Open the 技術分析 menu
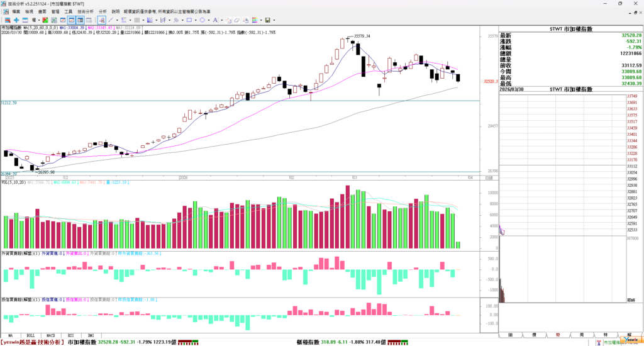 coord(86,11)
